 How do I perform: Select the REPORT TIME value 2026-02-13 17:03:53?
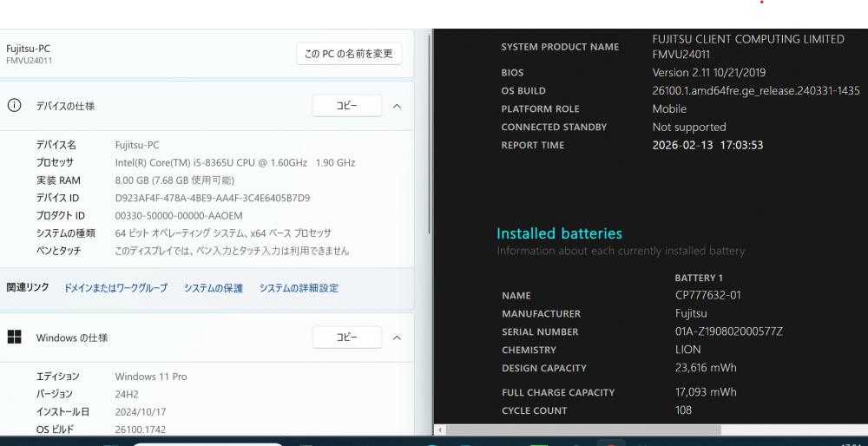coord(707,145)
